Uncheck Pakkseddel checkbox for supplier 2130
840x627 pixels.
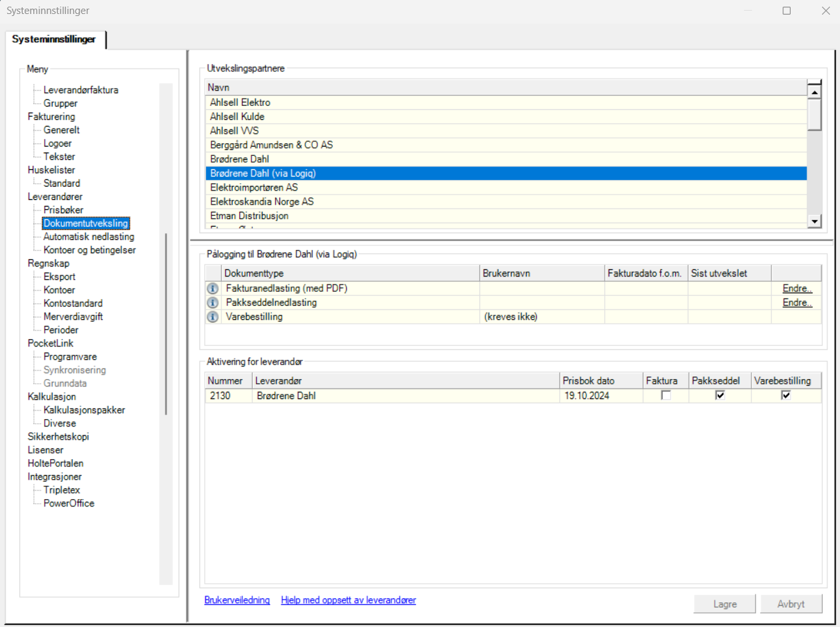(719, 395)
